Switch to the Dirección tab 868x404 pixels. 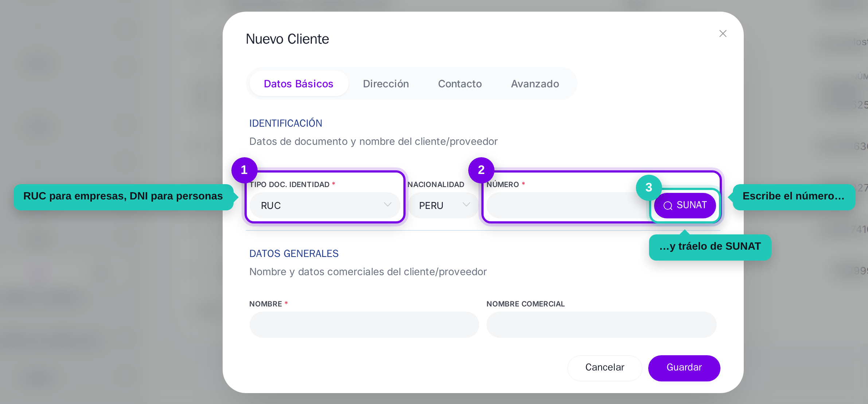coord(386,84)
